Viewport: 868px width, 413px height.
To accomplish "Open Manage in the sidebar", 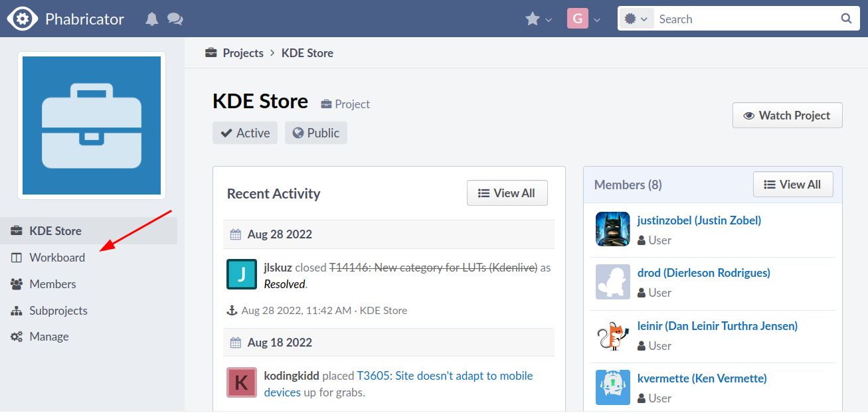I will [49, 337].
